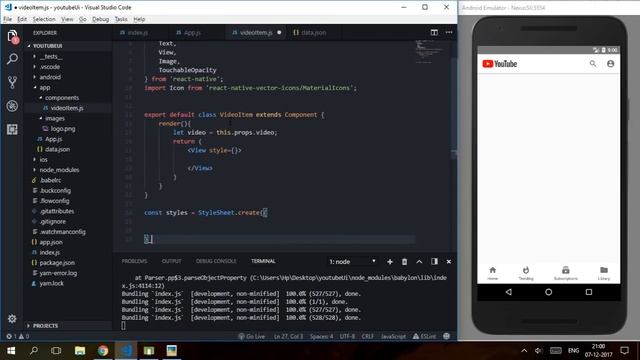The height and width of the screenshot is (360, 640).
Task: Click the errors and warnings status indicator
Action: pyautogui.click(x=17, y=336)
